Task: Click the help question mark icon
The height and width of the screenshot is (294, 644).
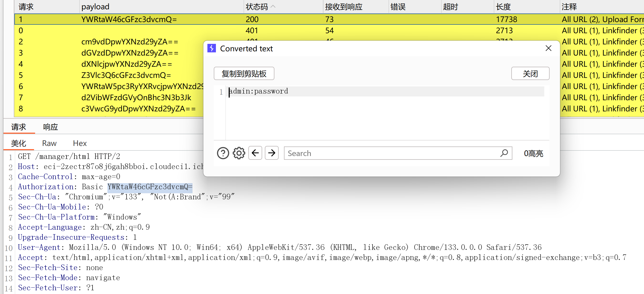Action: click(x=223, y=153)
